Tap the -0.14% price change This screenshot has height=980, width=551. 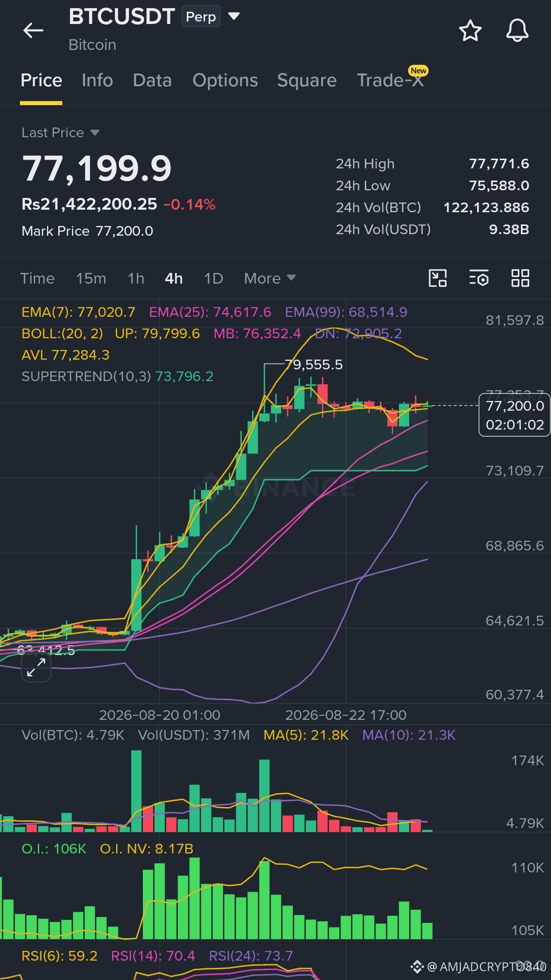click(x=189, y=205)
